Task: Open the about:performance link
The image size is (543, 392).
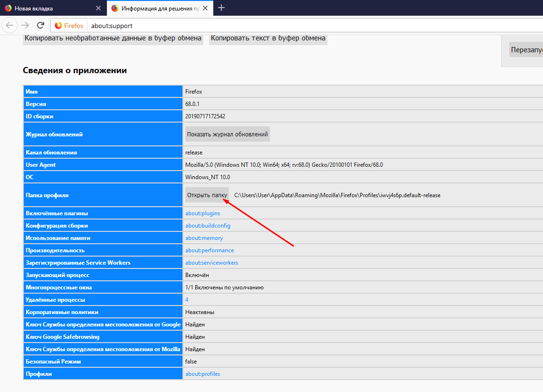Action: 210,250
